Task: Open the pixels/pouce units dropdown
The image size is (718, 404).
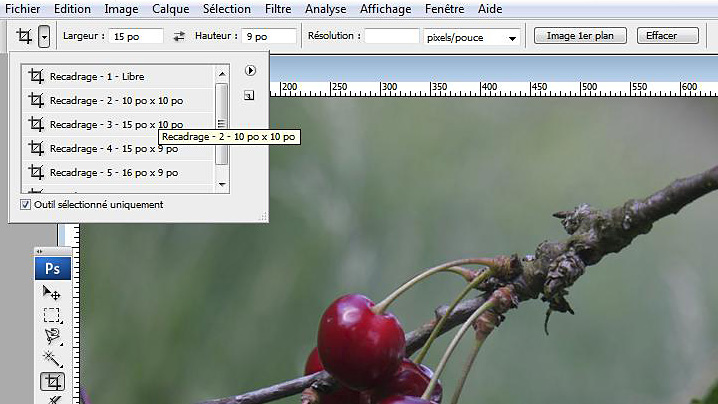Action: 472,38
